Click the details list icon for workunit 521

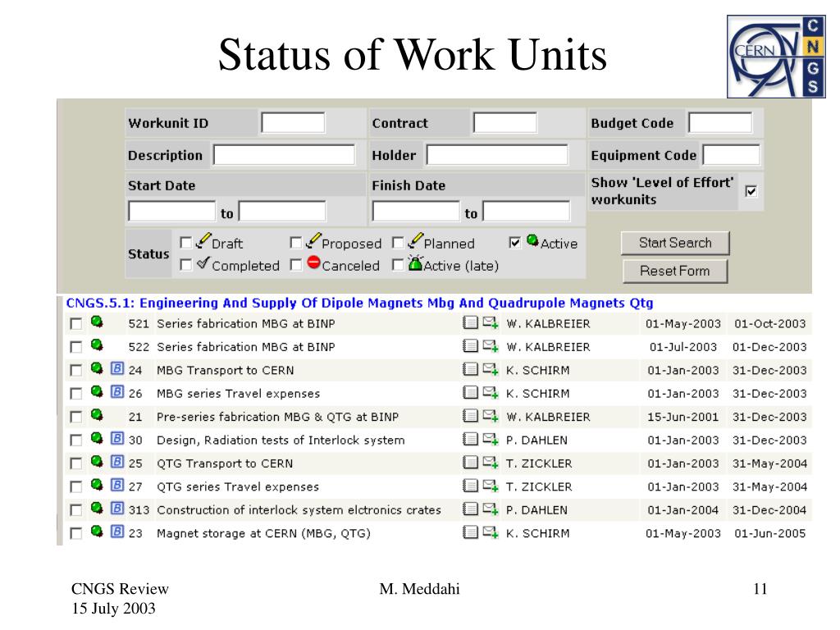(470, 322)
